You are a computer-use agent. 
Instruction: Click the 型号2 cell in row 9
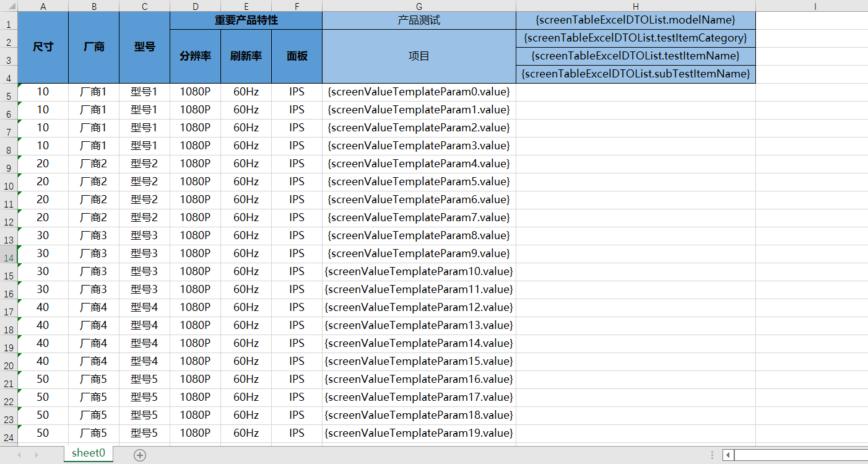click(x=144, y=164)
